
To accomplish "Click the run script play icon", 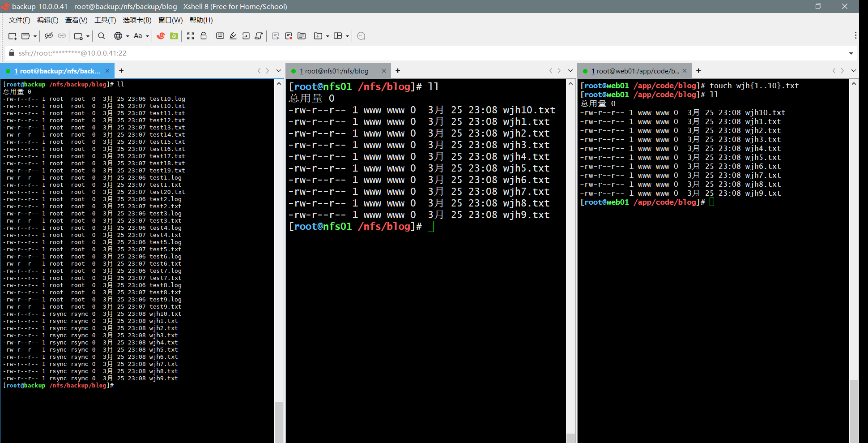I will 276,36.
